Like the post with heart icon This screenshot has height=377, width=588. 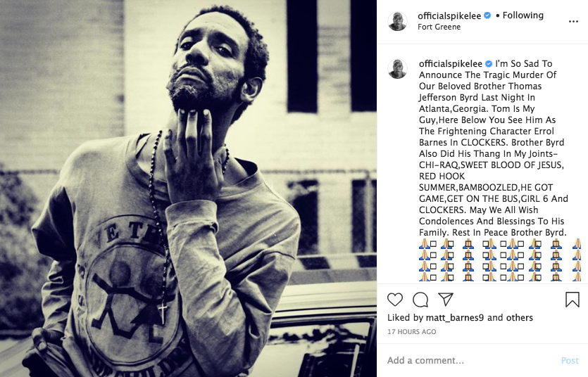coord(395,300)
